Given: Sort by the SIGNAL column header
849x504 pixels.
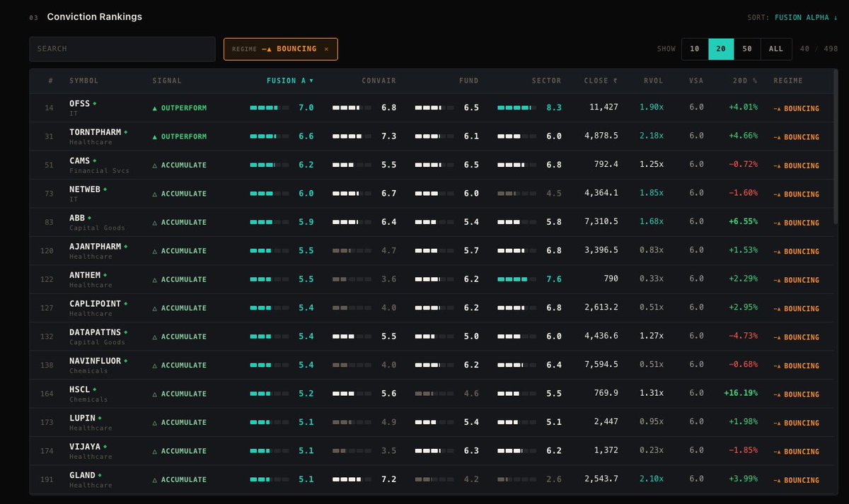Looking at the screenshot, I should coord(167,81).
